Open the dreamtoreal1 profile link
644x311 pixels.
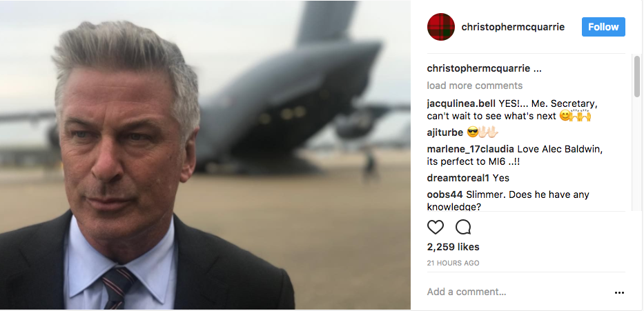click(458, 178)
